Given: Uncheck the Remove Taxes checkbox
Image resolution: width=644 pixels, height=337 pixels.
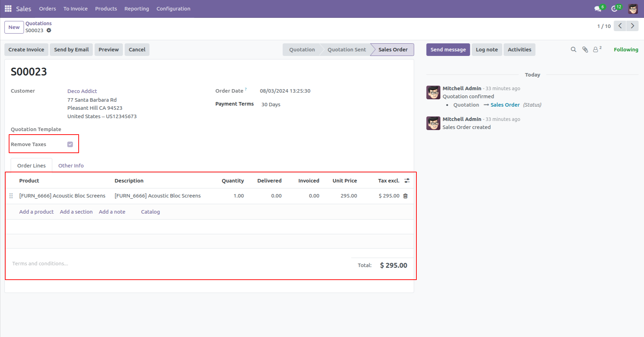Looking at the screenshot, I should (x=70, y=144).
